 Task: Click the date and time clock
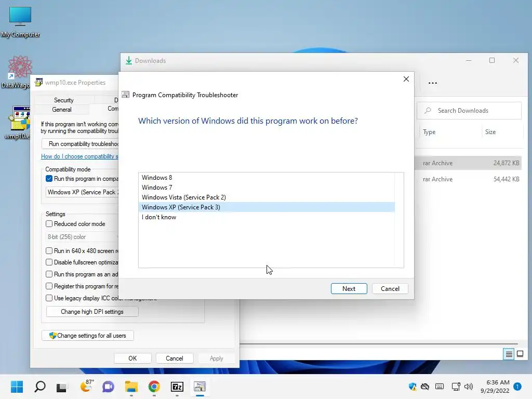[x=495, y=387]
